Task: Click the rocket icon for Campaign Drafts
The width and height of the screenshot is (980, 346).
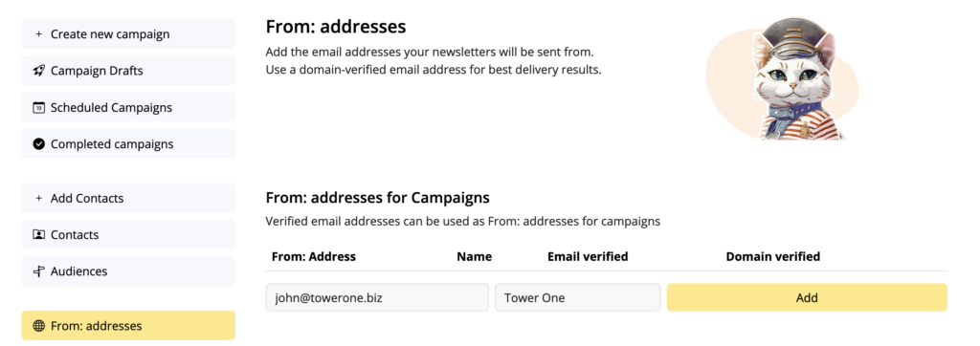Action: (x=38, y=71)
